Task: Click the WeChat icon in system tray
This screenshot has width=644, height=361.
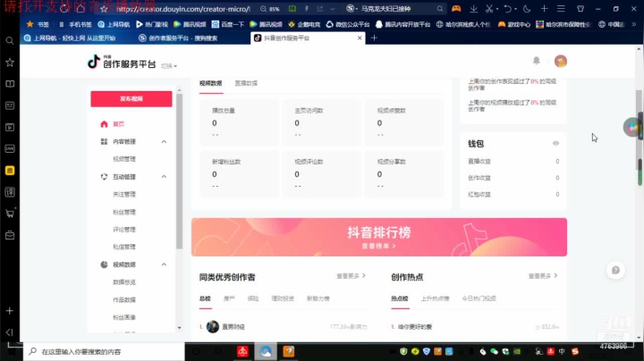Action: click(x=494, y=351)
